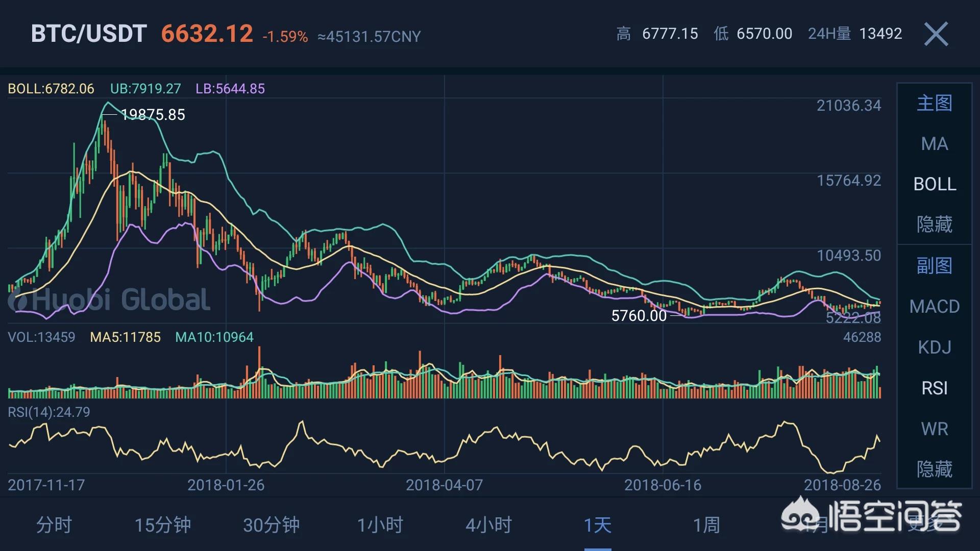Select BOLL main chart indicator
This screenshot has width=980, height=551.
pyautogui.click(x=935, y=184)
